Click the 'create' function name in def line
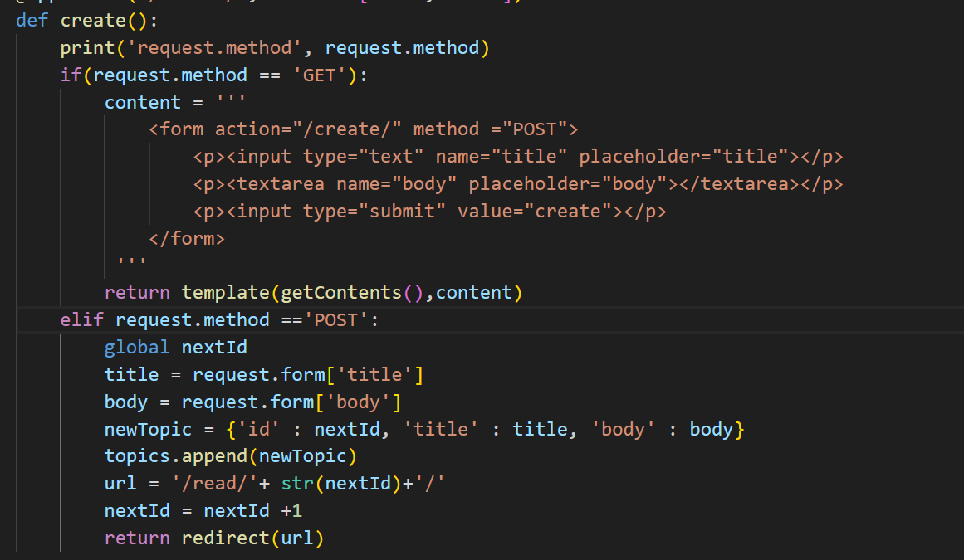The height and width of the screenshot is (560, 964). click(x=93, y=20)
